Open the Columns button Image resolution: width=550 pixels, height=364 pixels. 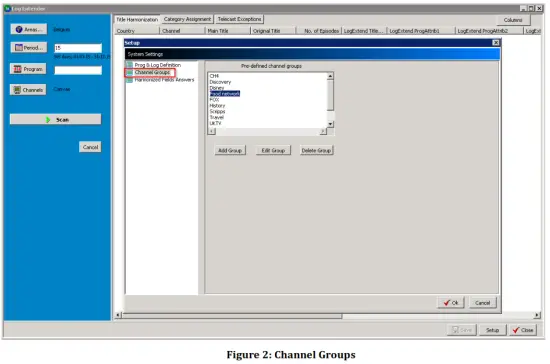pos(513,20)
